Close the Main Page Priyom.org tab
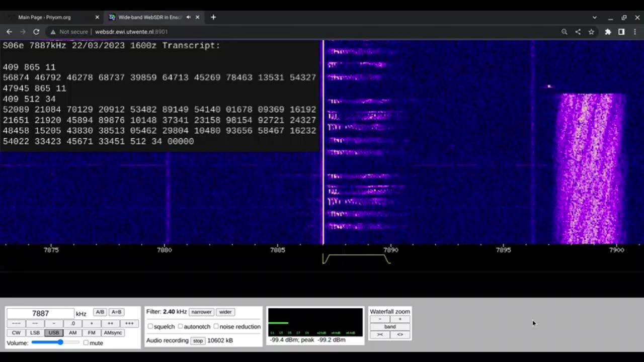Screen dimensions: 644x362 click(x=97, y=17)
